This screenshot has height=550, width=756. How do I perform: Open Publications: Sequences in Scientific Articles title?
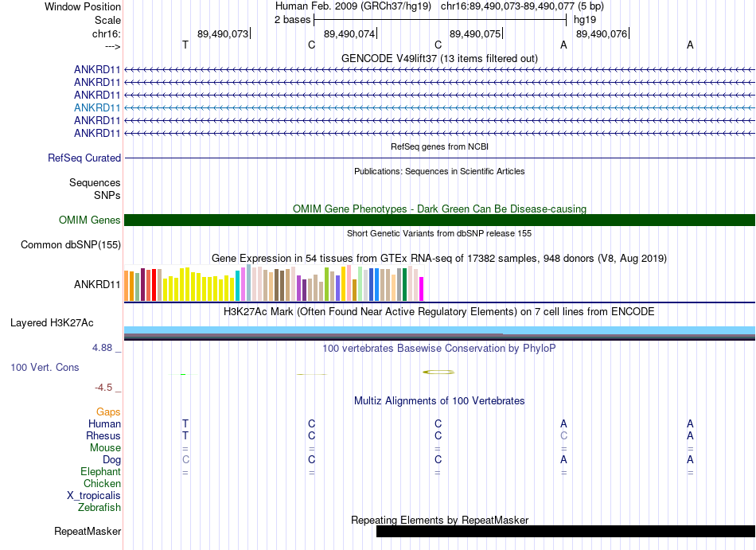coord(439,171)
